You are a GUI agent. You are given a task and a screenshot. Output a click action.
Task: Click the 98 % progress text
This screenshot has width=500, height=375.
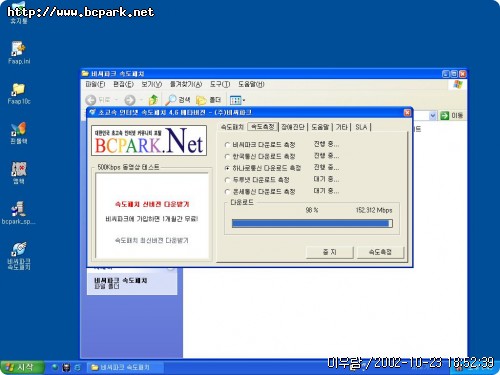click(x=312, y=210)
